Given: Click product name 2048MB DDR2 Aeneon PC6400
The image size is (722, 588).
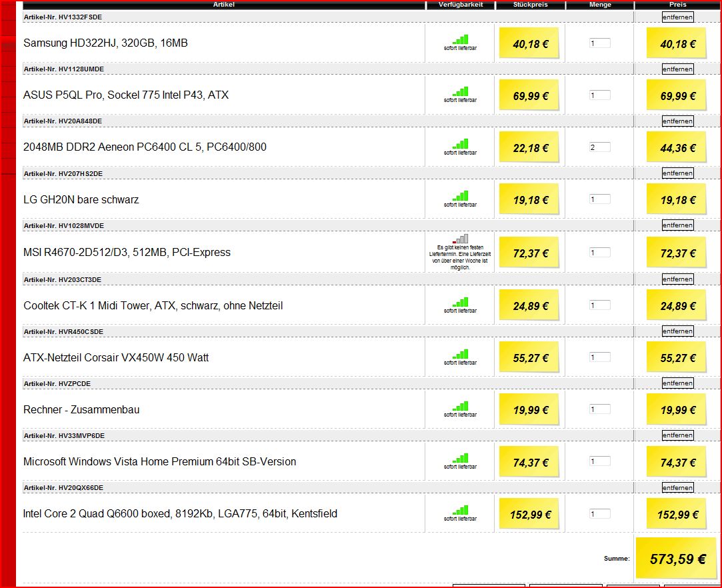Looking at the screenshot, I should [145, 147].
